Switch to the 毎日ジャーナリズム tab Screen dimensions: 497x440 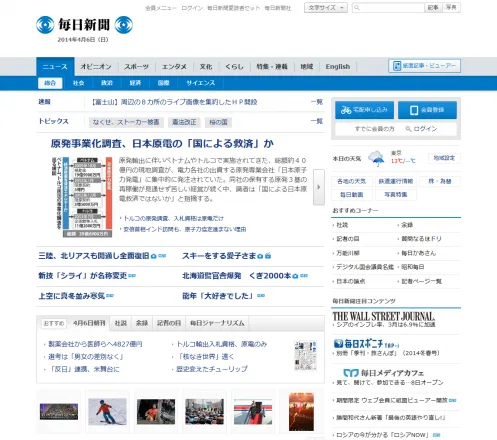tap(217, 323)
